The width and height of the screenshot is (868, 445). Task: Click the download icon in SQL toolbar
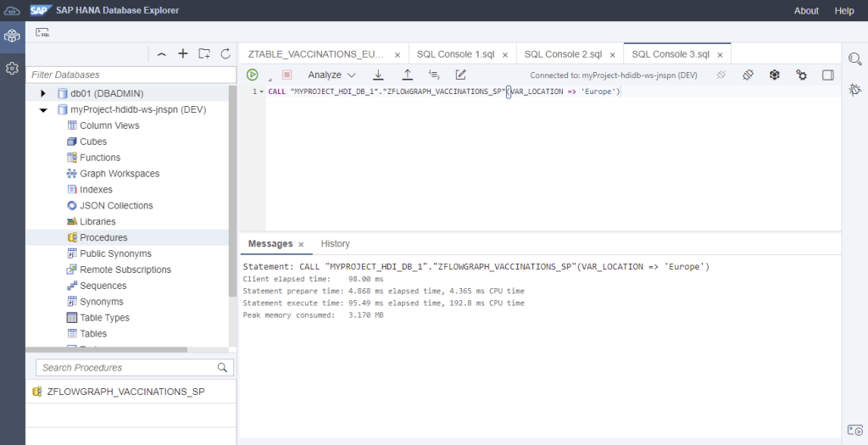click(x=378, y=75)
